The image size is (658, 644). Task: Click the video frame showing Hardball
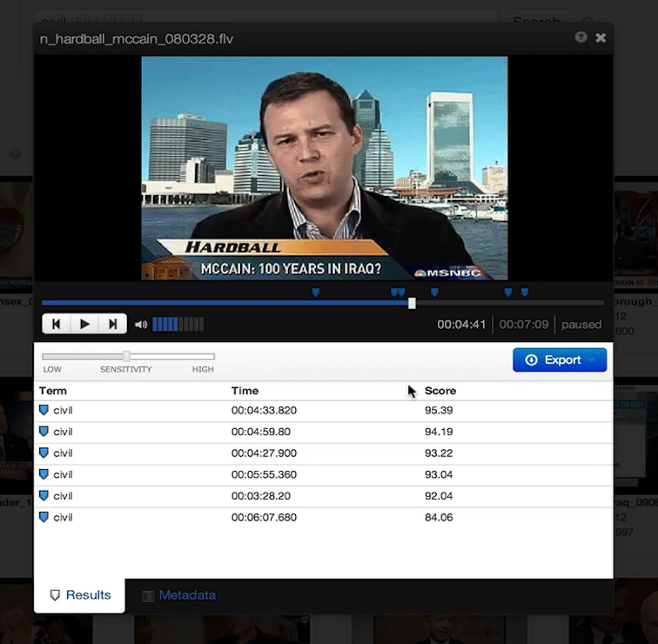(x=325, y=168)
